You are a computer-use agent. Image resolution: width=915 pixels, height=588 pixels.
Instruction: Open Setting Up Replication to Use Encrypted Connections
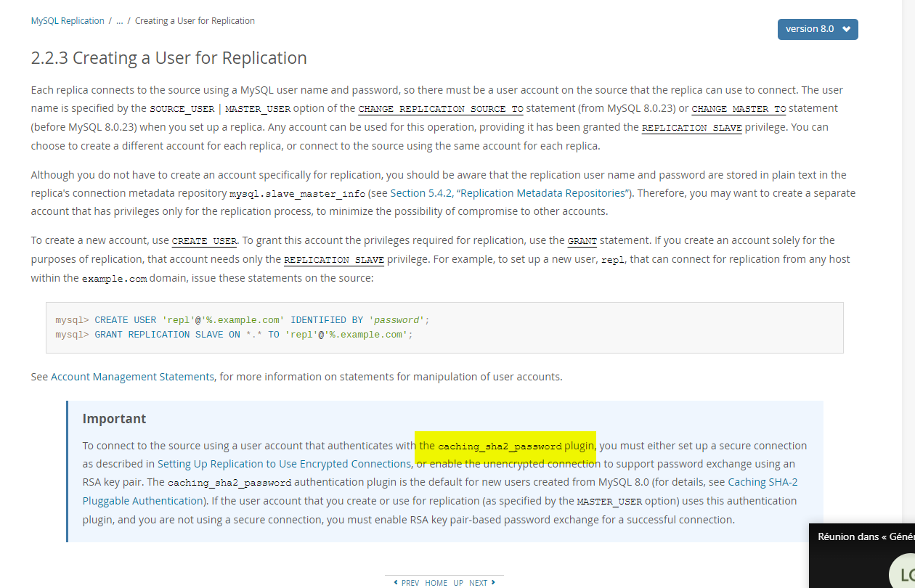(x=284, y=464)
